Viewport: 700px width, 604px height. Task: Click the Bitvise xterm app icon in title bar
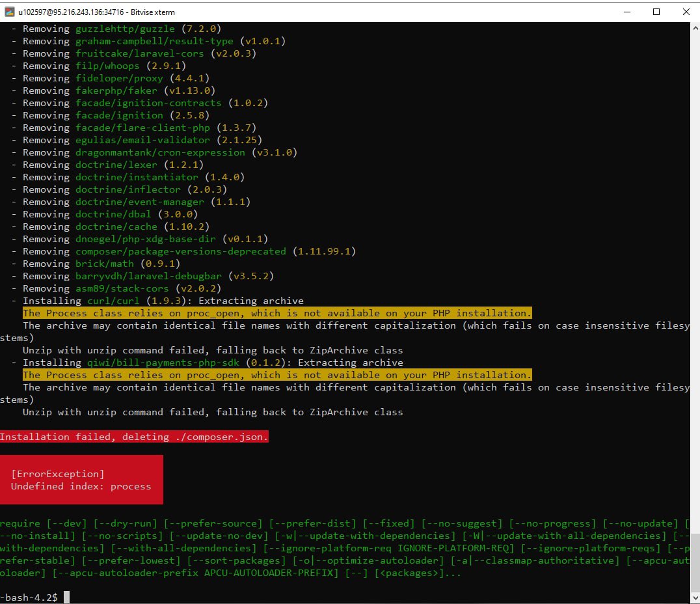tap(9, 12)
